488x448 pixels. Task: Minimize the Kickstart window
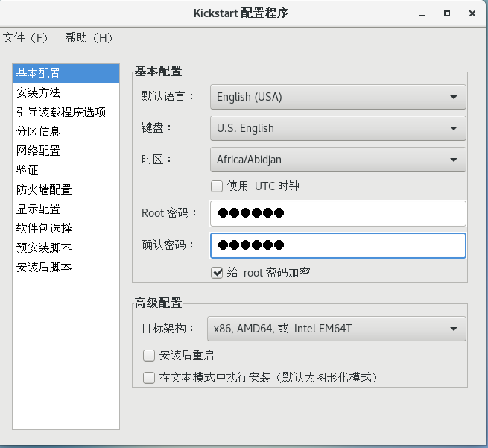[x=422, y=13]
